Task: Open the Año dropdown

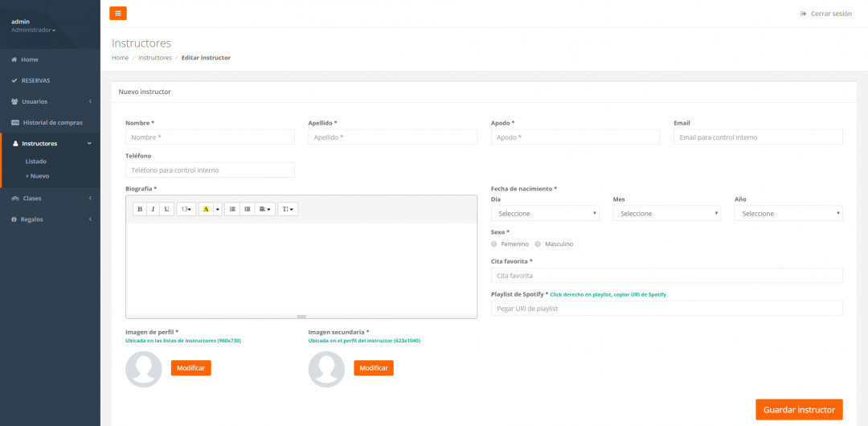Action: click(x=788, y=213)
